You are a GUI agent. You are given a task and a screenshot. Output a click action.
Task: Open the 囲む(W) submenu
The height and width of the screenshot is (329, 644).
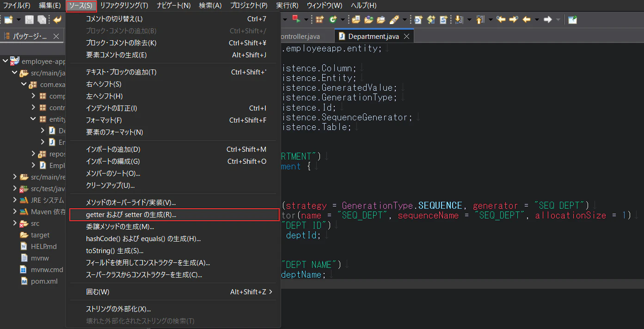pyautogui.click(x=173, y=292)
